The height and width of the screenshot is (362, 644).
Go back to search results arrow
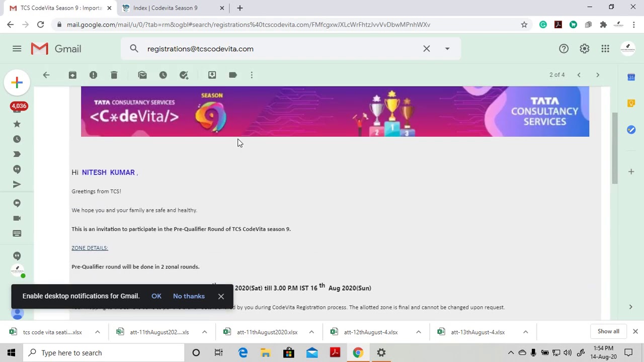pyautogui.click(x=46, y=75)
